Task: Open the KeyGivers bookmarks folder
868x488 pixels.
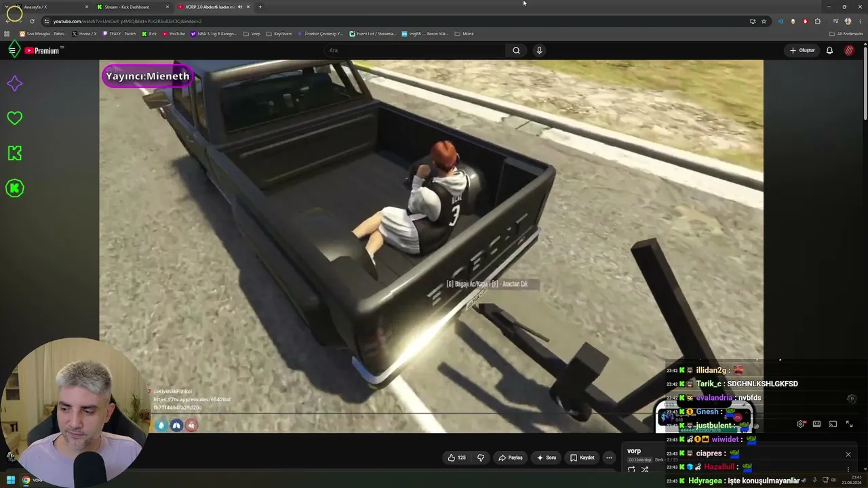Action: tap(279, 34)
